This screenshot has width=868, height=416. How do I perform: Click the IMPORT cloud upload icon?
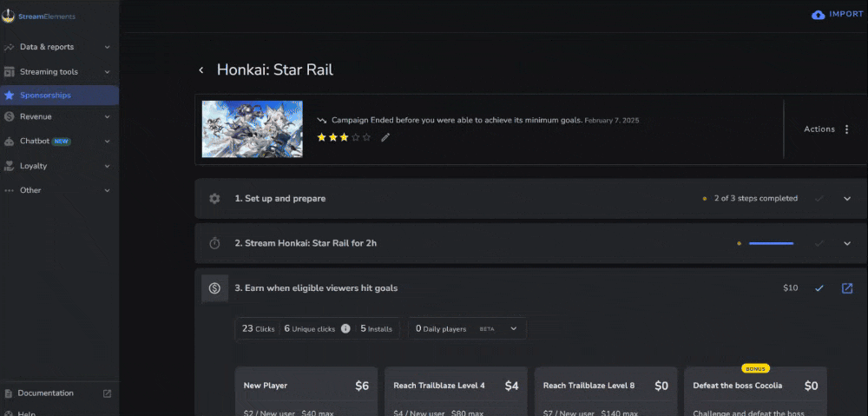(818, 15)
